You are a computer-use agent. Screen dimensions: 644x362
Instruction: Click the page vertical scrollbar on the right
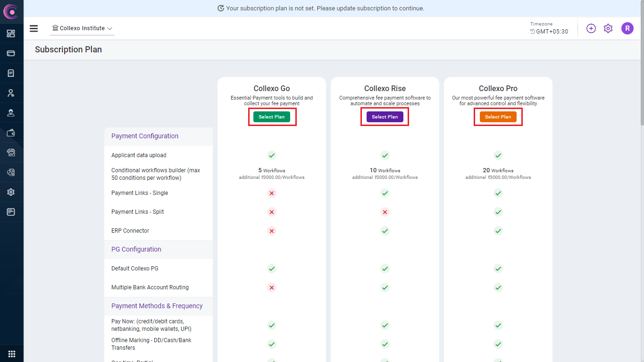click(641, 94)
